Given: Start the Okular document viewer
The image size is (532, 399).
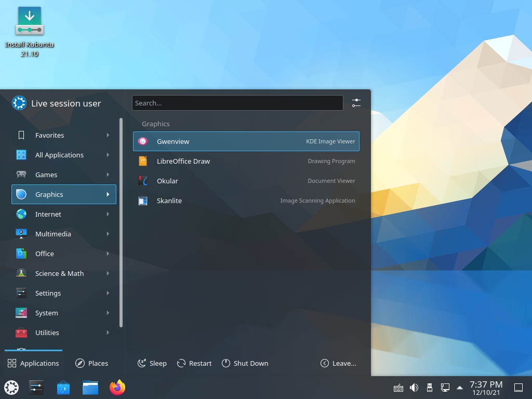Looking at the screenshot, I should [x=246, y=181].
